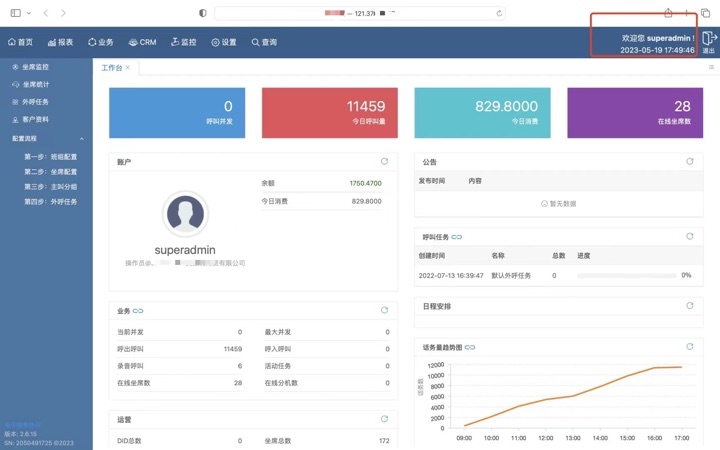The image size is (720, 450).
Task: Click the privacy shield icon
Action: (x=202, y=13)
